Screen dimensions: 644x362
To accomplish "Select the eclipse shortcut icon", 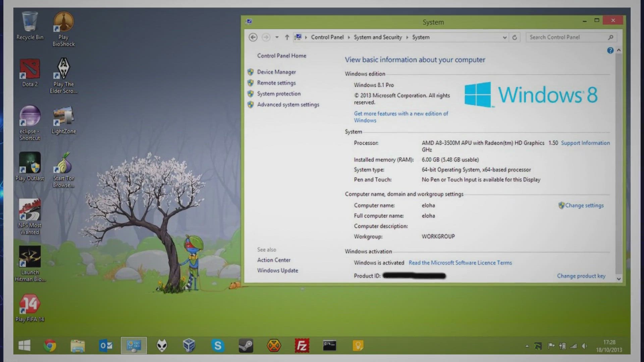I will (x=30, y=123).
